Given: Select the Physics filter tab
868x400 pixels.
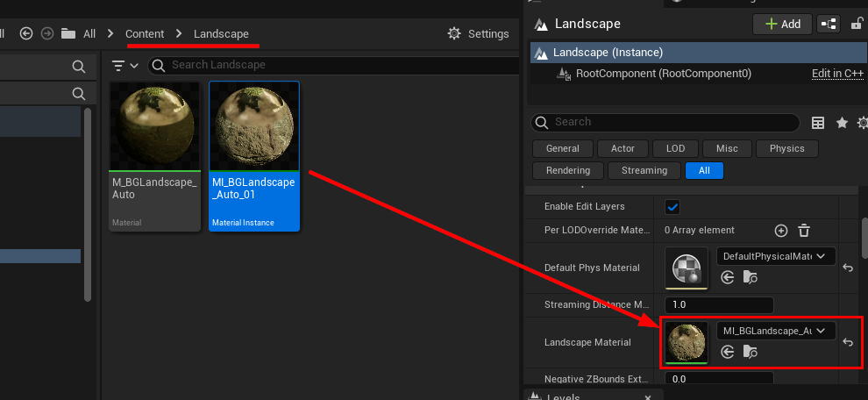Looking at the screenshot, I should (x=786, y=148).
